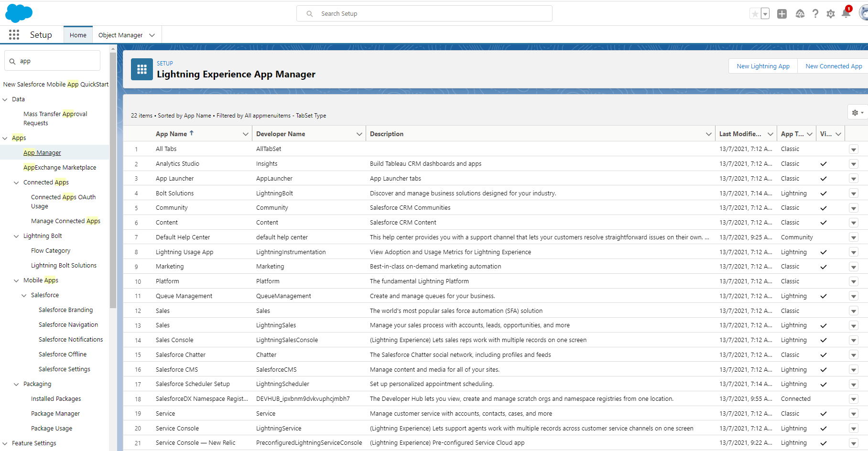868x451 pixels.
Task: Click the App Manager grid icon
Action: click(142, 69)
